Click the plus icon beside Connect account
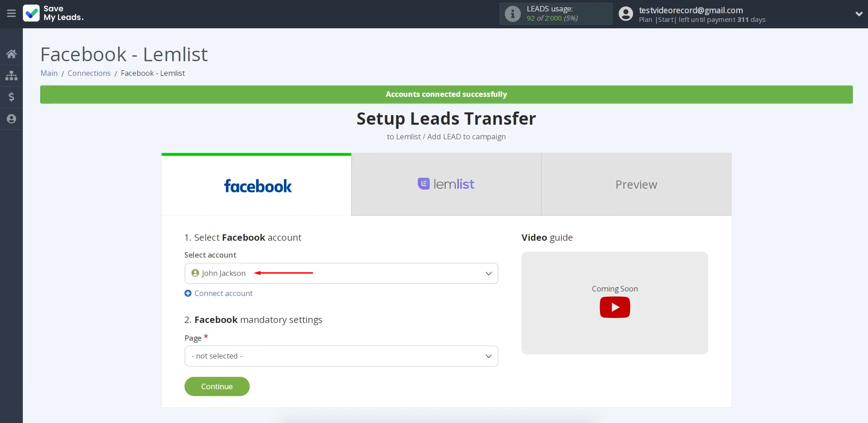The width and height of the screenshot is (868, 423). (188, 293)
